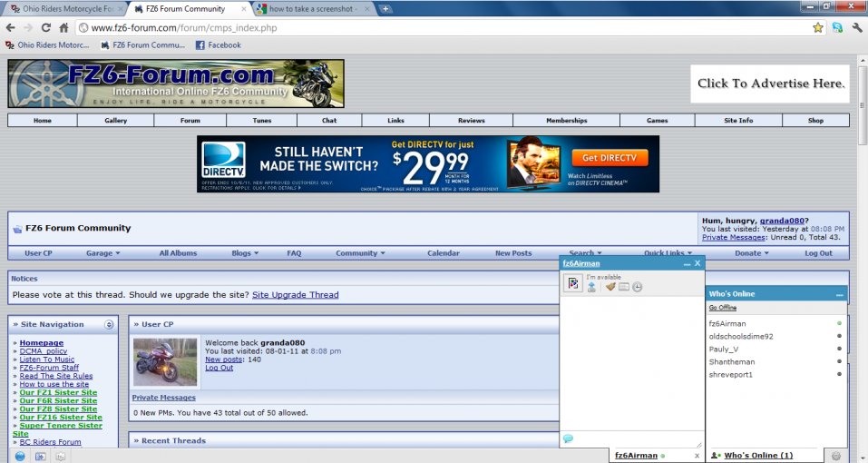Toggle the Who's Online chat bar tab
Image resolution: width=868 pixels, height=463 pixels.
[757, 455]
